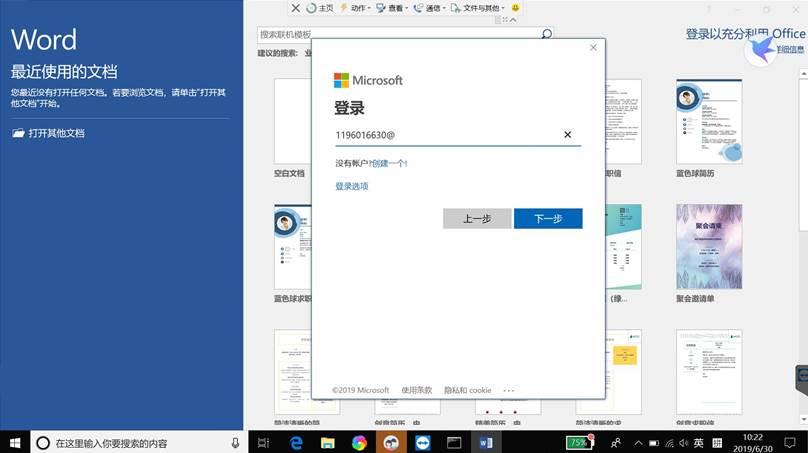Open the colorful circle app in taskbar

click(x=359, y=443)
